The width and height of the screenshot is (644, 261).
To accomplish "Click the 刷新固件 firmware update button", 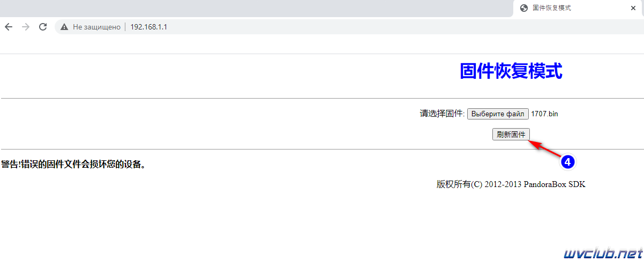I will pyautogui.click(x=511, y=135).
